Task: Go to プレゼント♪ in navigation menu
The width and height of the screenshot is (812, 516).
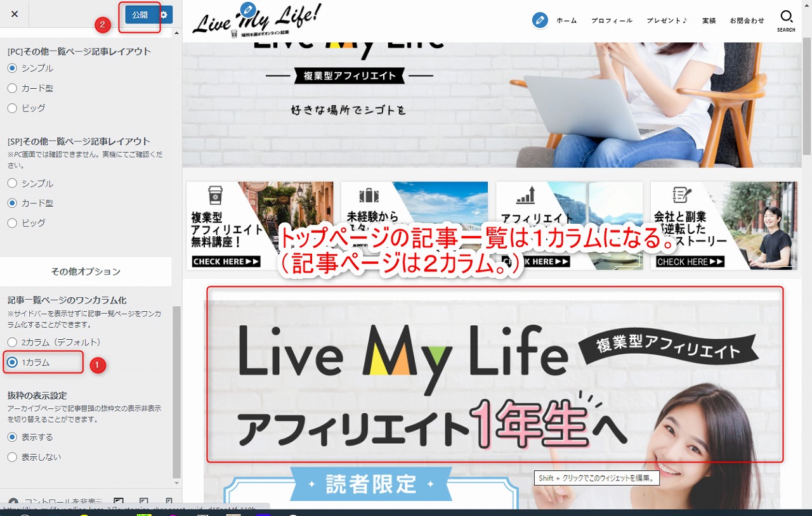Action: [667, 21]
